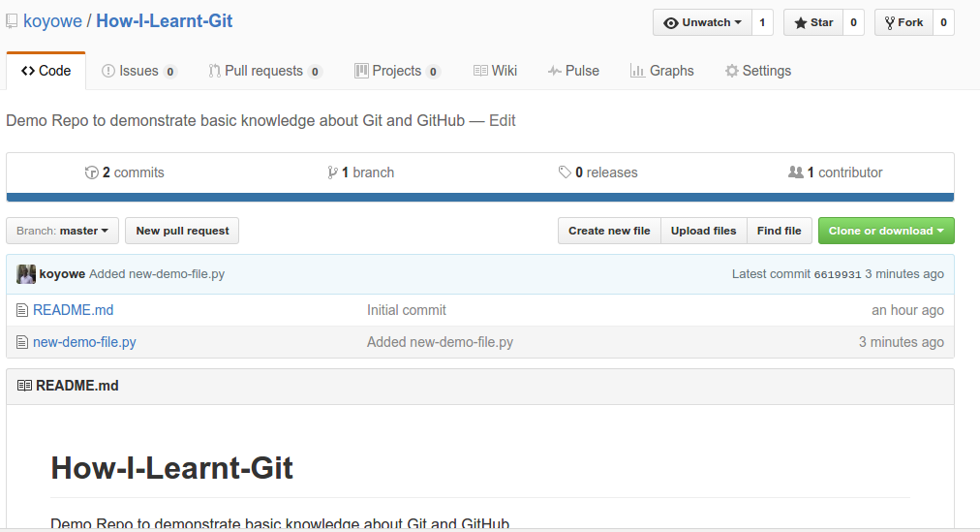Click the Upload files button
Screen dimensions: 980x532
[x=703, y=231]
